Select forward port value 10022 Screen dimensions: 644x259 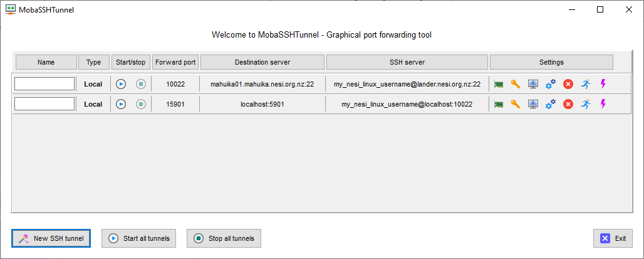tap(175, 84)
